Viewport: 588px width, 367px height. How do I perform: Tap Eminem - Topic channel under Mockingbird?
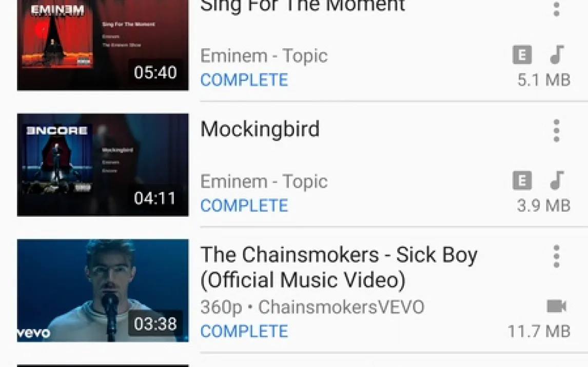click(264, 181)
